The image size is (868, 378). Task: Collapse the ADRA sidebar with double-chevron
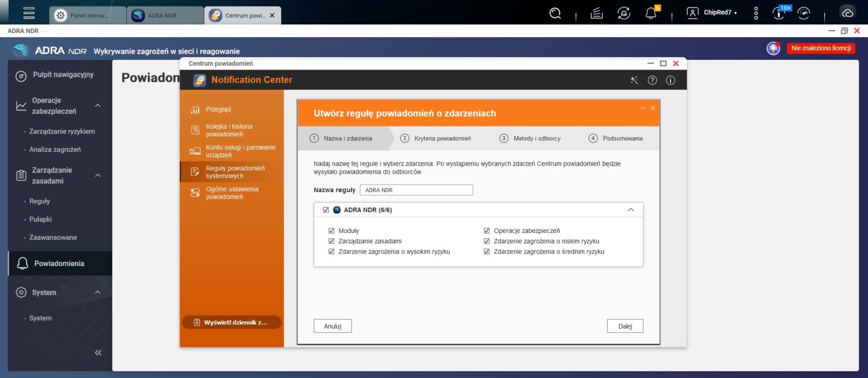[x=98, y=352]
